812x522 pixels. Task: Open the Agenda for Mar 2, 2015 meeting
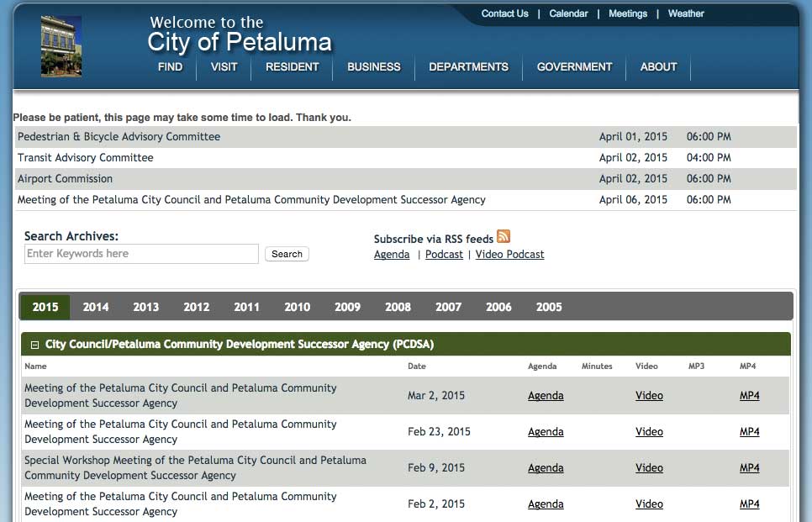tap(546, 396)
